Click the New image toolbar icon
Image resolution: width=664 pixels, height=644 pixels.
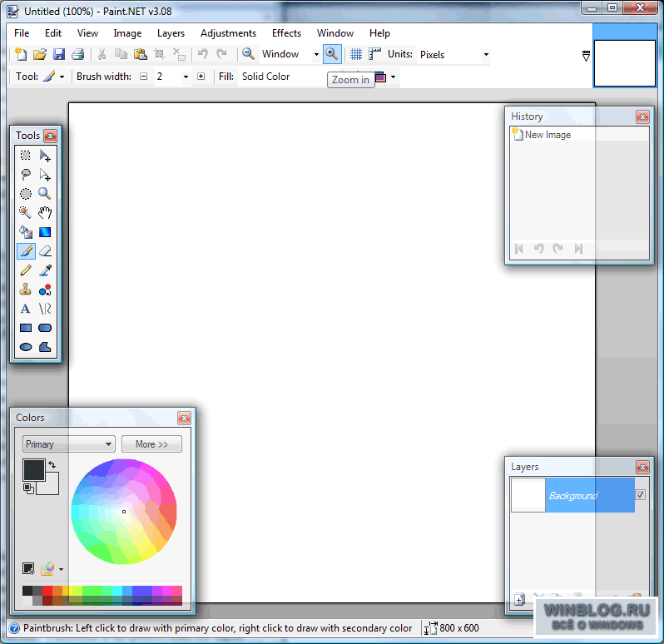coord(20,54)
